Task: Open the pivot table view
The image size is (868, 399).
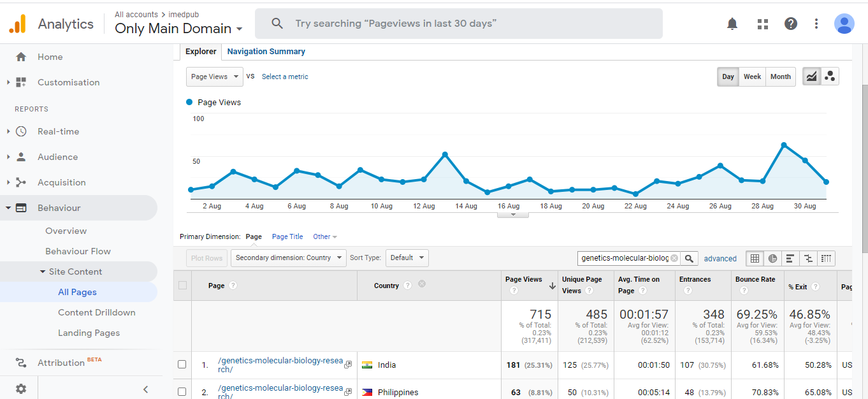Action: tap(827, 258)
